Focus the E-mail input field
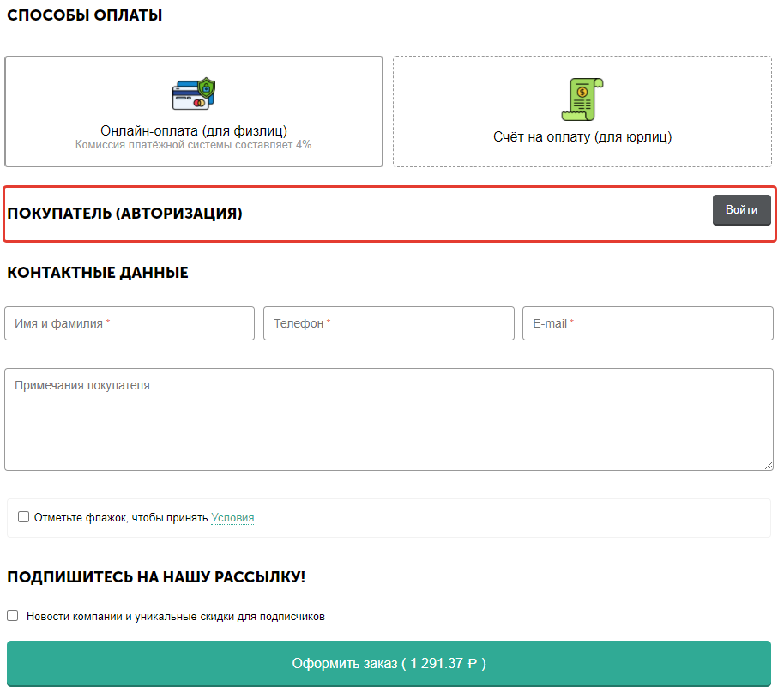This screenshot has width=784, height=687. [x=648, y=323]
